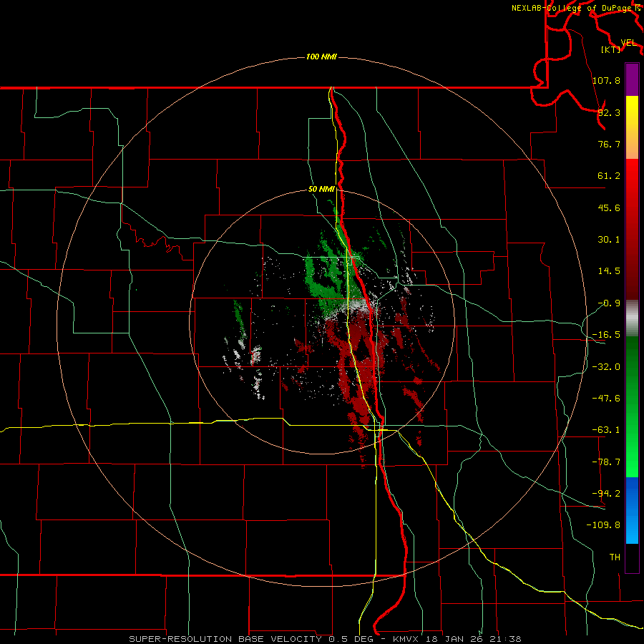Click the 100 NMI range ring label
644x644 pixels.
321,57
